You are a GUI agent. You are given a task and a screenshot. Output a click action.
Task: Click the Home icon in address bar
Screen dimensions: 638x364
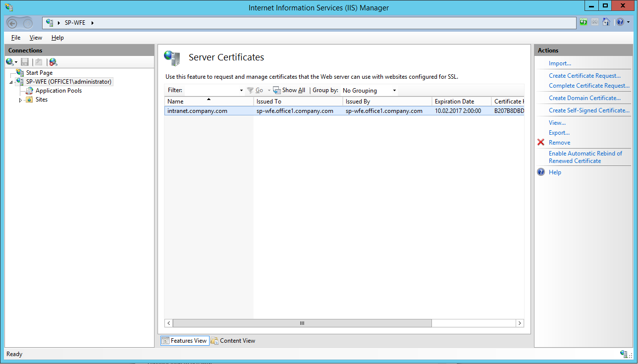606,22
